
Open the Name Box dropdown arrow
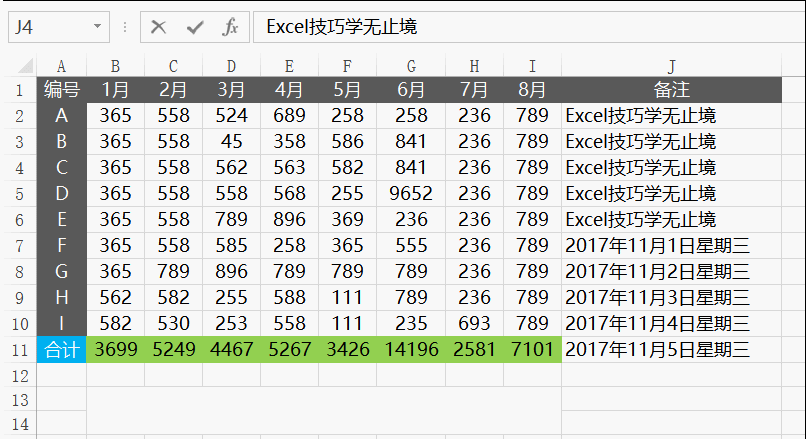[x=97, y=26]
